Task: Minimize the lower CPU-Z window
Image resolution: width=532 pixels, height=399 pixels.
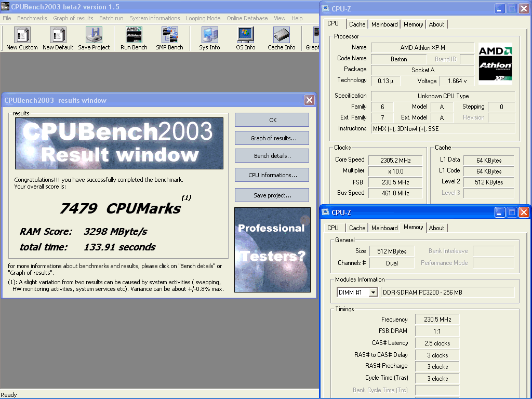Action: coord(499,212)
